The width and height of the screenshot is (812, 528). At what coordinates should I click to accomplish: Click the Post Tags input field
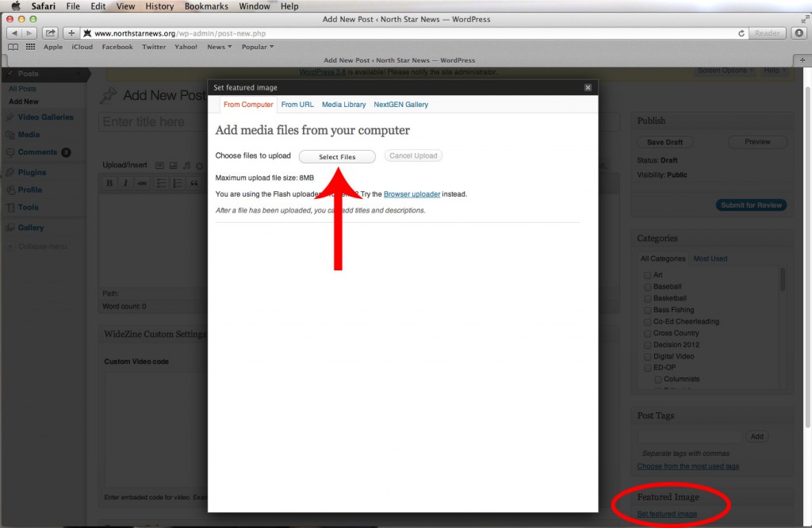coord(690,436)
